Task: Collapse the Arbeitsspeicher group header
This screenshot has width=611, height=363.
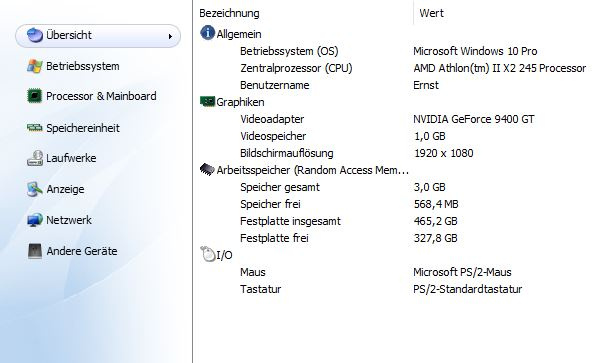Action: click(x=304, y=170)
